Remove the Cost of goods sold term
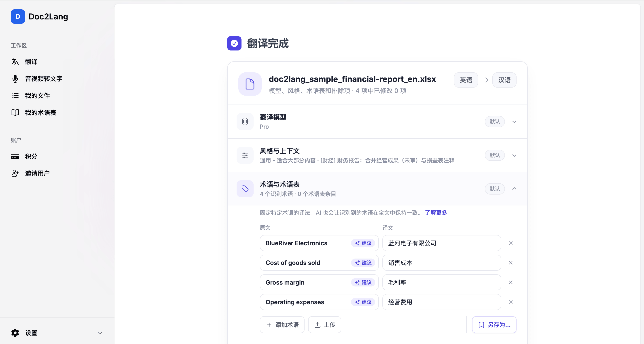The image size is (644, 344). tap(511, 263)
